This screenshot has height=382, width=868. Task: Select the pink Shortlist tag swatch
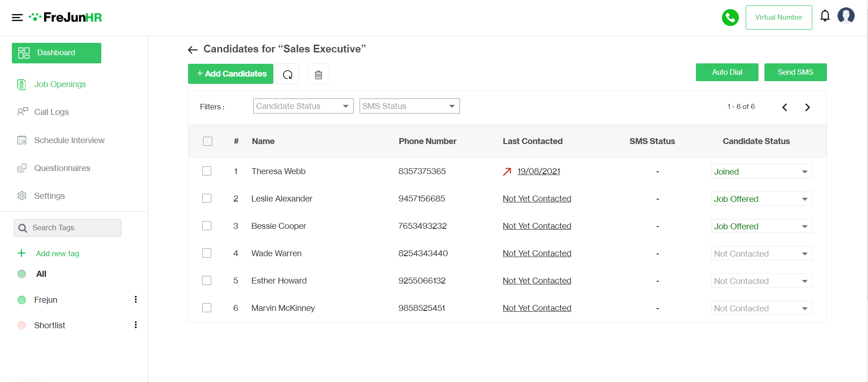tap(21, 325)
